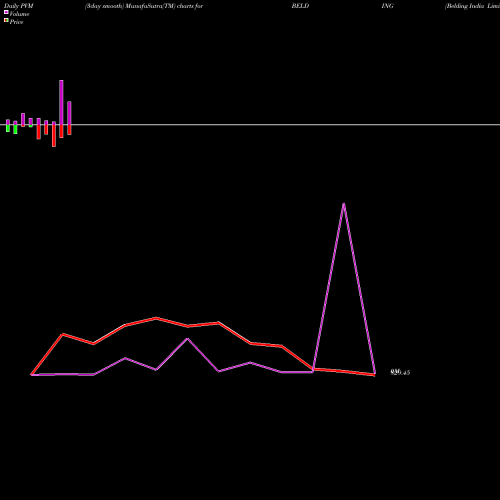The height and width of the screenshot is (500, 500).
Task: Click the highest point of the red price line
Action: coord(156,318)
